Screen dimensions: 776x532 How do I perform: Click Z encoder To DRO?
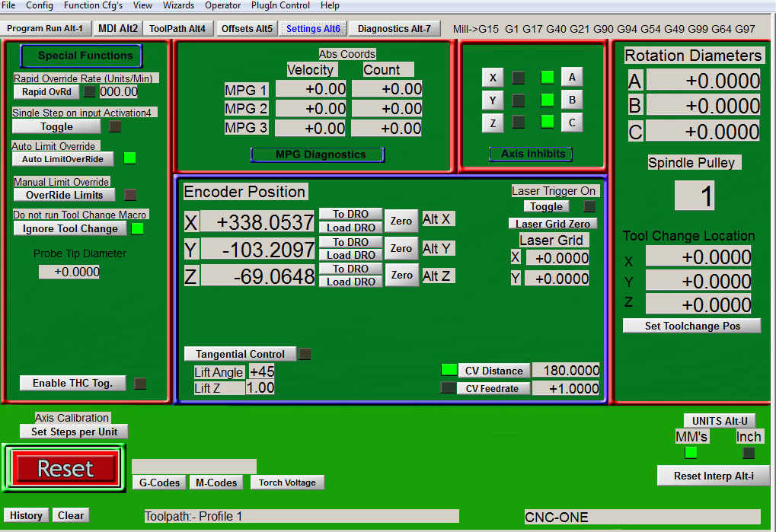tap(351, 269)
